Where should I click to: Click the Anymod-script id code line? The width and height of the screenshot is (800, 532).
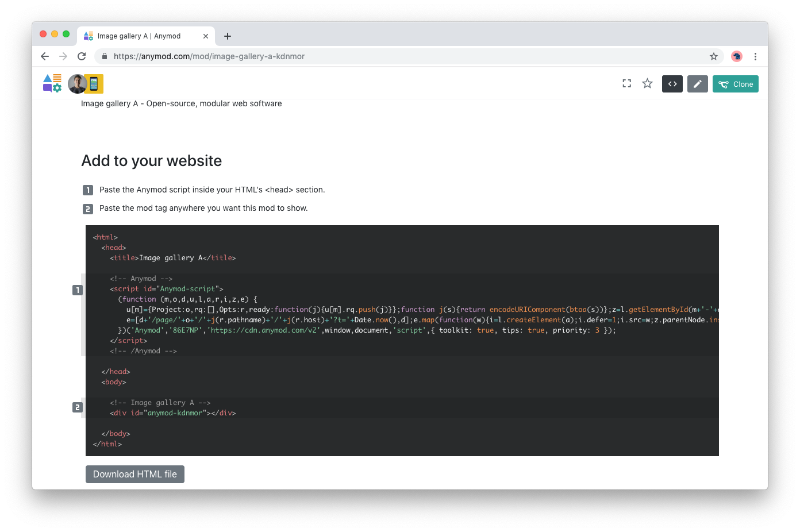[x=167, y=289]
